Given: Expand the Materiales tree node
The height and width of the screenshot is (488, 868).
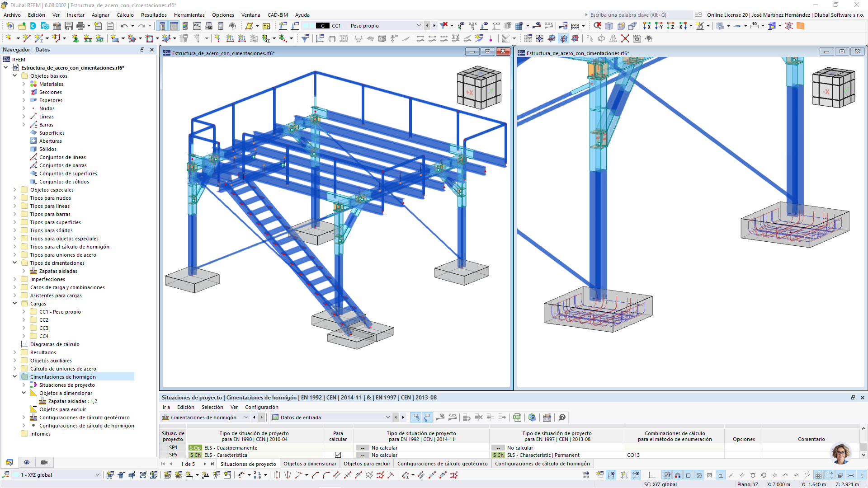Looking at the screenshot, I should (24, 84).
